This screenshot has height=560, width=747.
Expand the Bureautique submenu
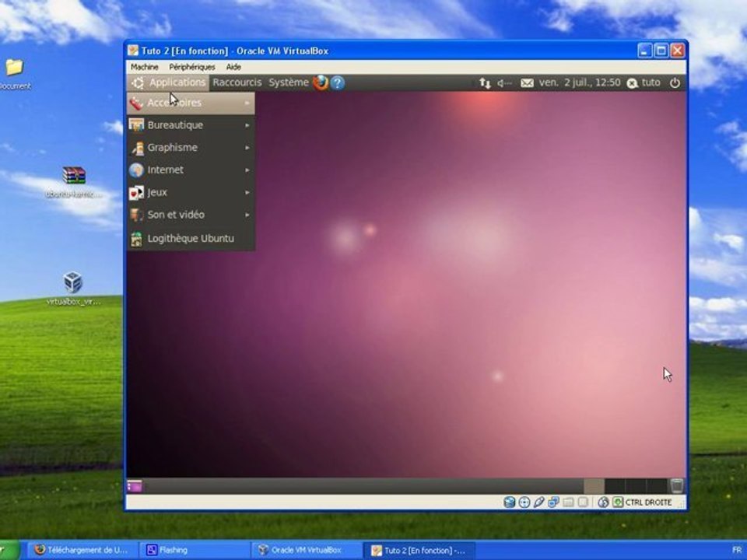click(x=191, y=125)
